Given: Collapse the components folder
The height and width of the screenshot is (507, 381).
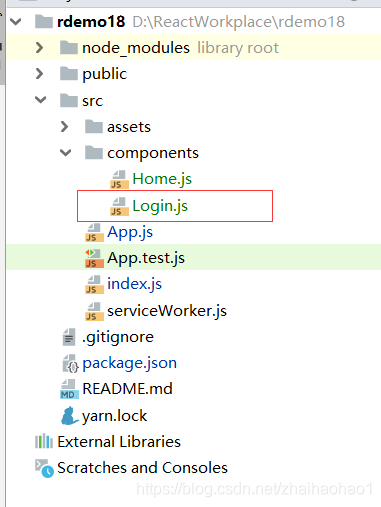Looking at the screenshot, I should (x=66, y=153).
